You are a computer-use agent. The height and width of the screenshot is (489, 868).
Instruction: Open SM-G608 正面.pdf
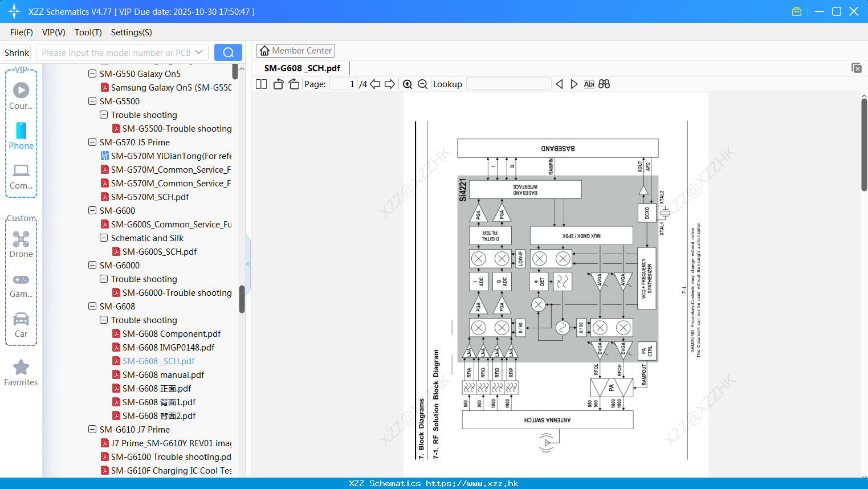[152, 388]
